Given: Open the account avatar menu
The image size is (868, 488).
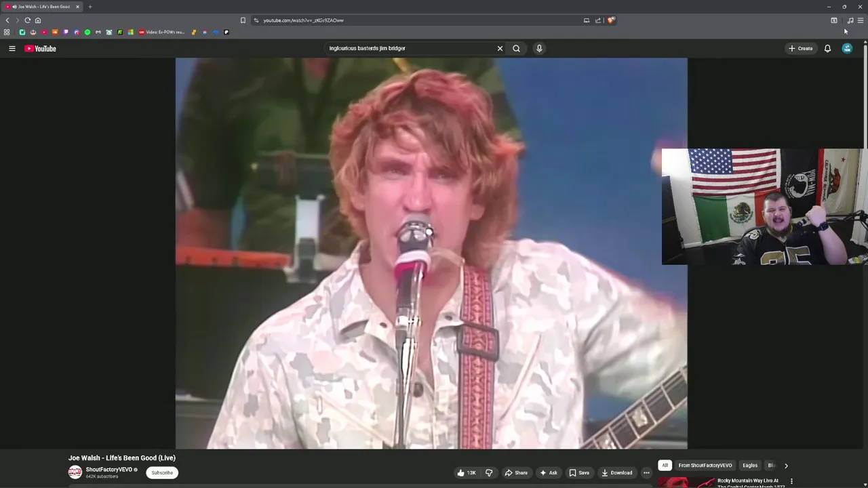Looking at the screenshot, I should [x=847, y=48].
